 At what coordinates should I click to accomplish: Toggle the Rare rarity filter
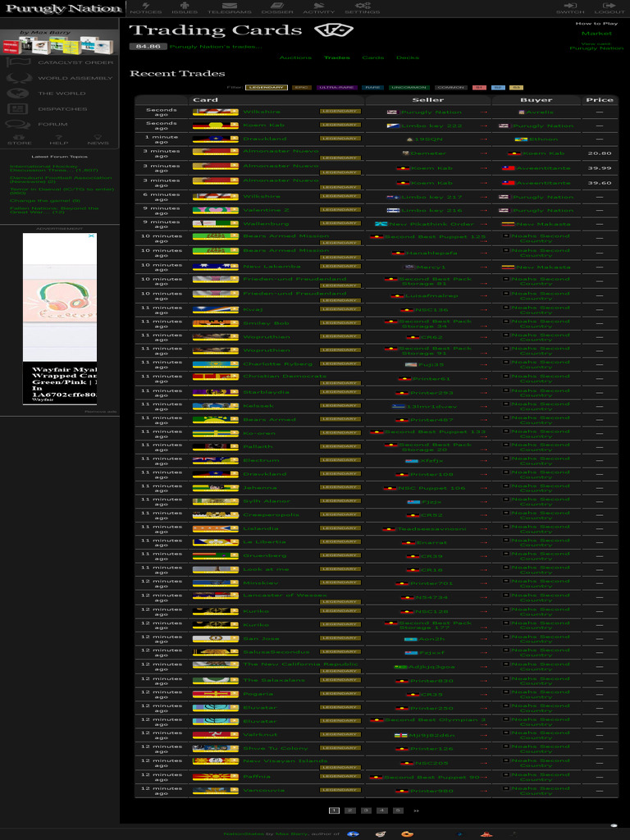[373, 87]
